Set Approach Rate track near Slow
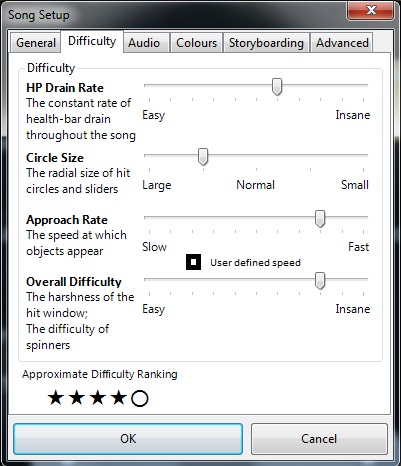Image resolution: width=401 pixels, height=466 pixels. [150, 217]
